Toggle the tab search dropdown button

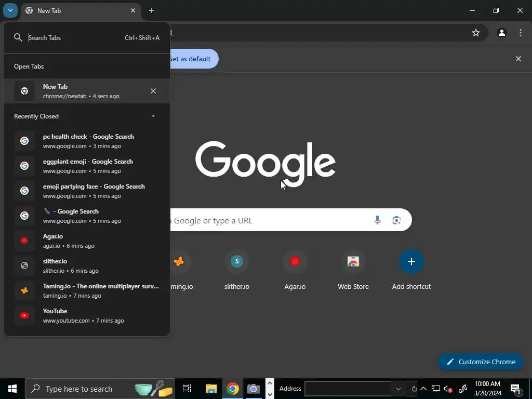pos(10,10)
